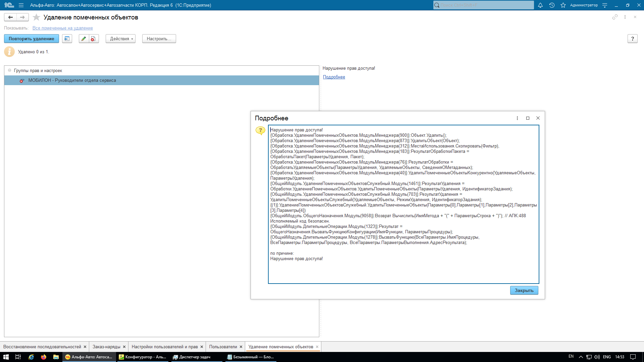644x362 pixels.
Task: Go forward with the right arrow button
Action: click(22, 17)
